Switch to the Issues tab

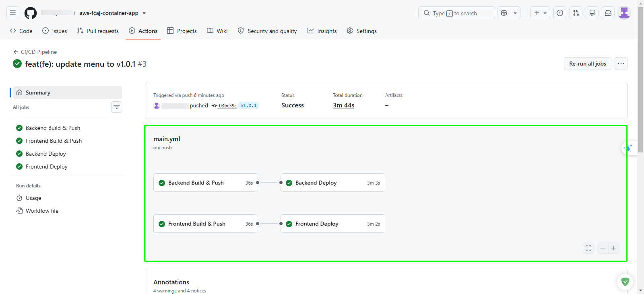coord(55,31)
